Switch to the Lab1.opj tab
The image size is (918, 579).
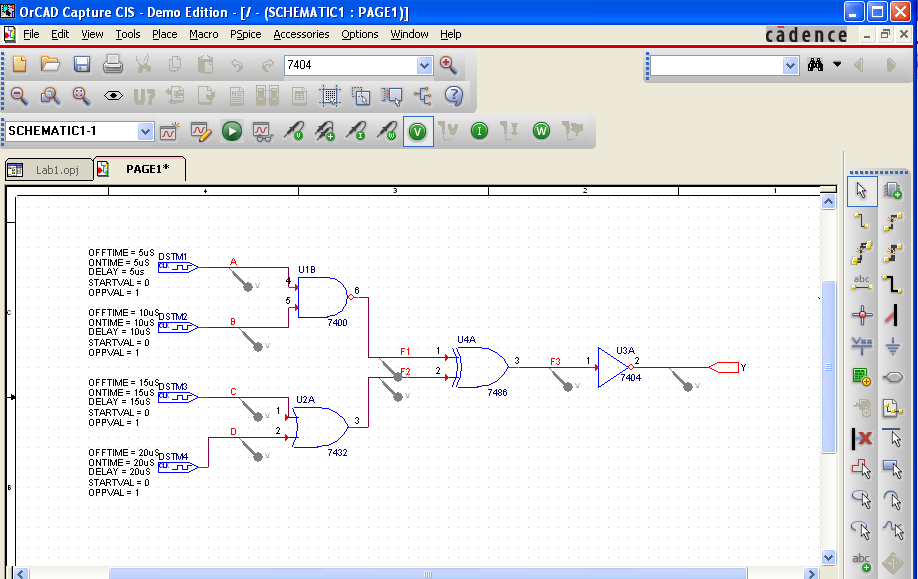49,170
